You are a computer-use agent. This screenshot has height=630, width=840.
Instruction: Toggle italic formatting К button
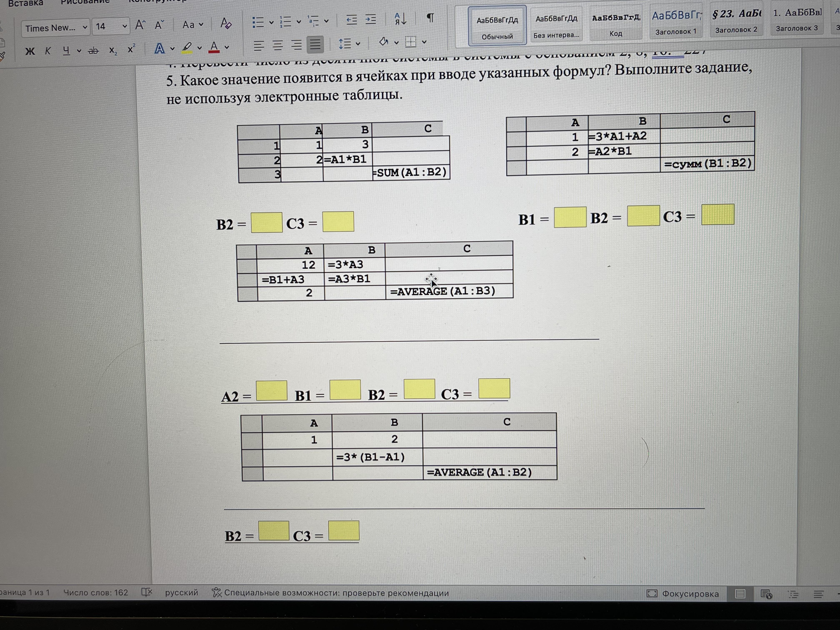[48, 50]
